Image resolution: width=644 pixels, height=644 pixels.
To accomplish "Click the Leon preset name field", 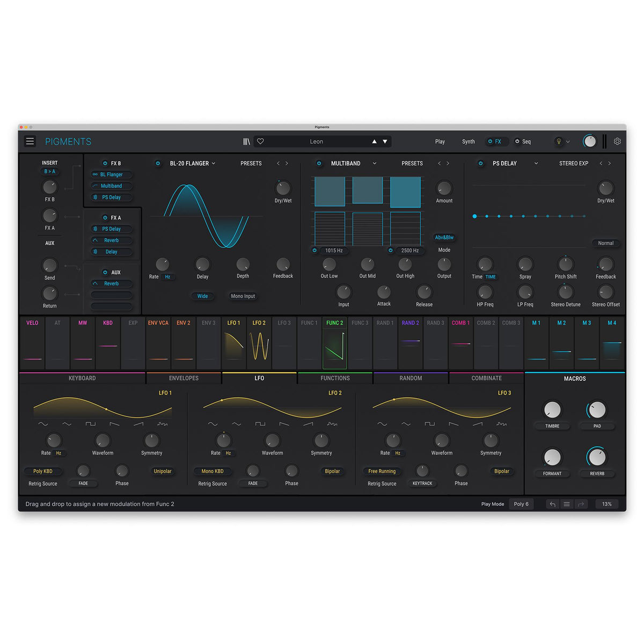I will (x=317, y=142).
